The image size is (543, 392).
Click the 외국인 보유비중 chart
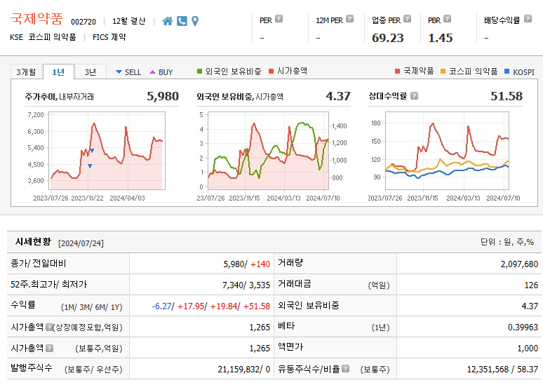tap(269, 151)
